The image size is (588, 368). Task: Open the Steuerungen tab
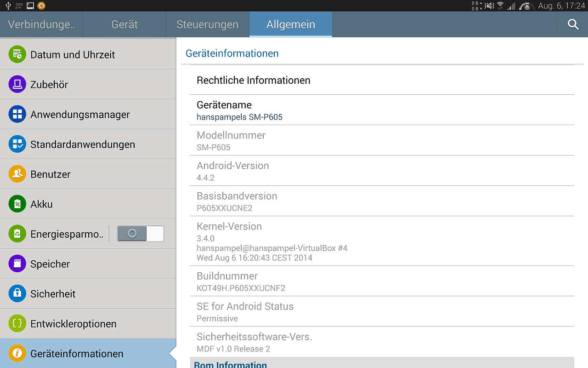click(208, 24)
